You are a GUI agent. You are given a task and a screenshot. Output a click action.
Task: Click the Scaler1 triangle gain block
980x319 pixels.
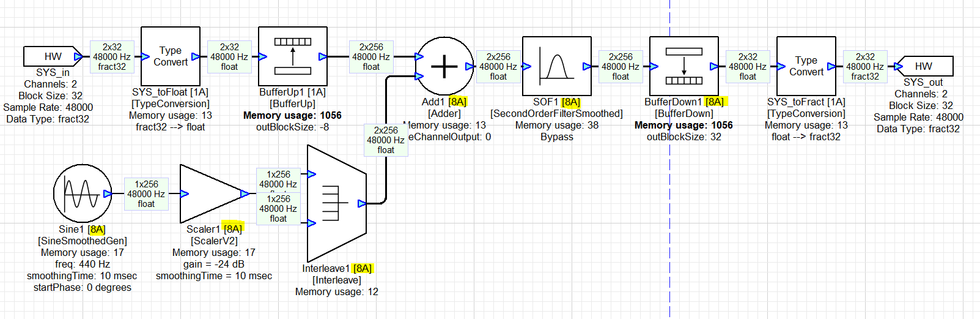click(211, 193)
